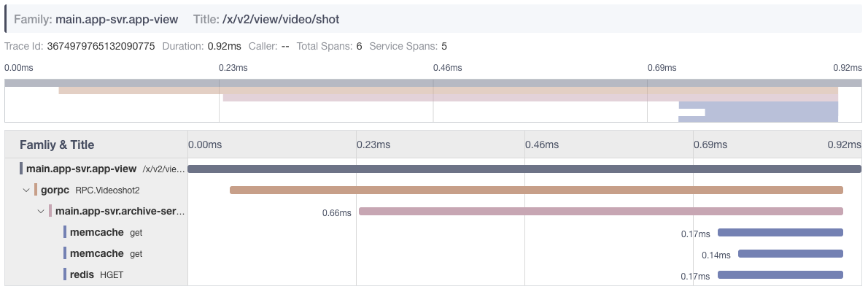Click the first memcache 0.17ms span bar

[780, 233]
